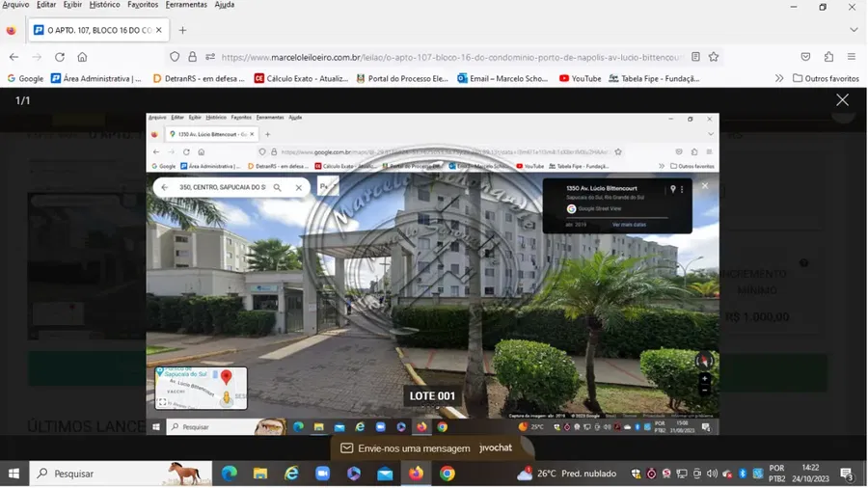This screenshot has width=868, height=488.
Task: Show more bookmarks overflow chevron
Action: 779,78
